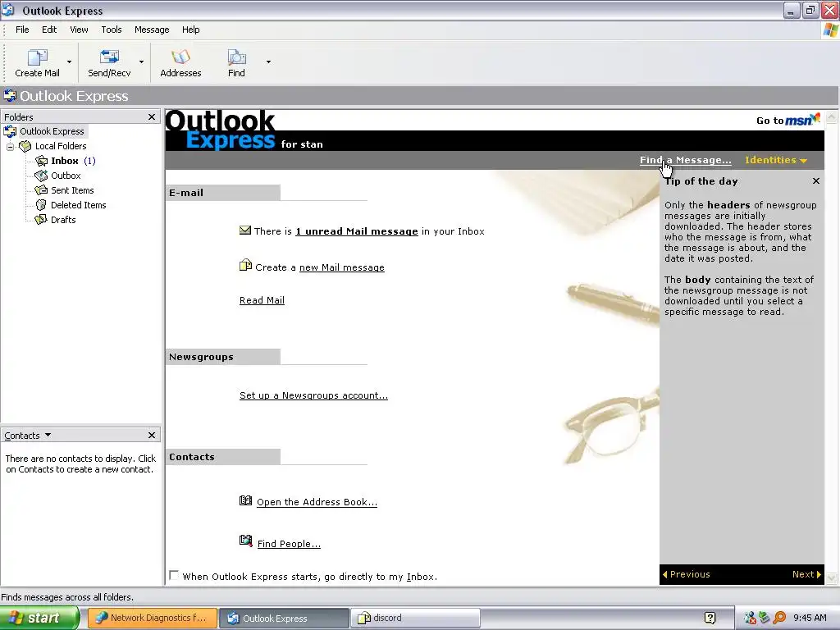Open the Edit menu
Screen dimensions: 840x630
point(49,30)
